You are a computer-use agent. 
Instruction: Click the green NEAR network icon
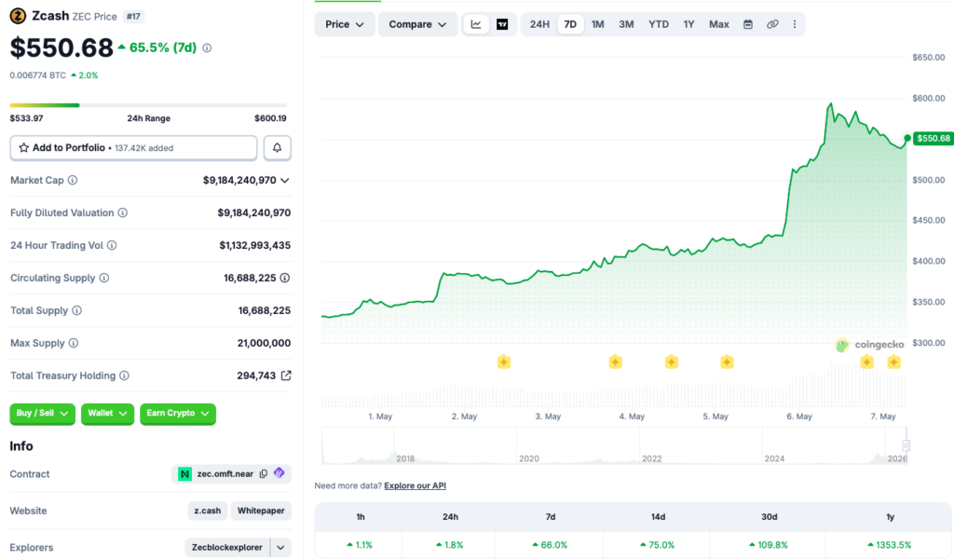(184, 473)
